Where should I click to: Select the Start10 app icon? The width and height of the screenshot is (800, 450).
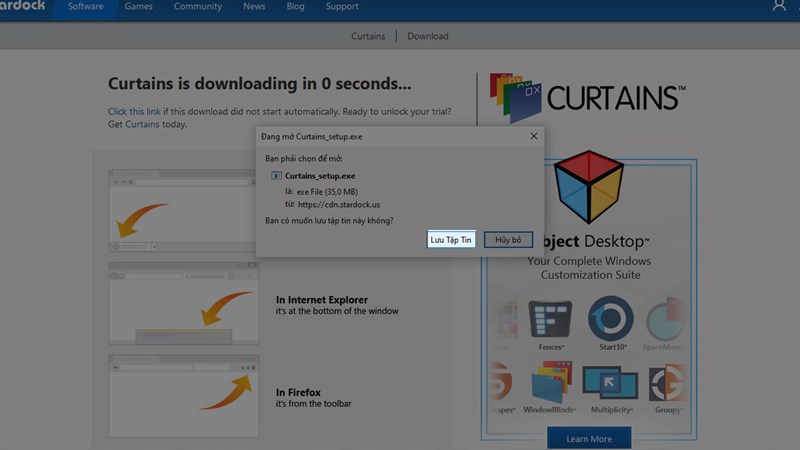[611, 318]
